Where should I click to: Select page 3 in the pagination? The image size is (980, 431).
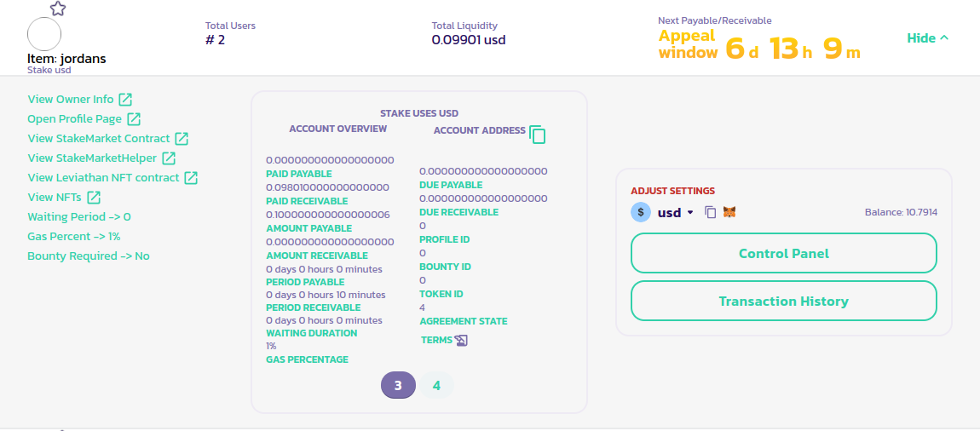(x=398, y=385)
